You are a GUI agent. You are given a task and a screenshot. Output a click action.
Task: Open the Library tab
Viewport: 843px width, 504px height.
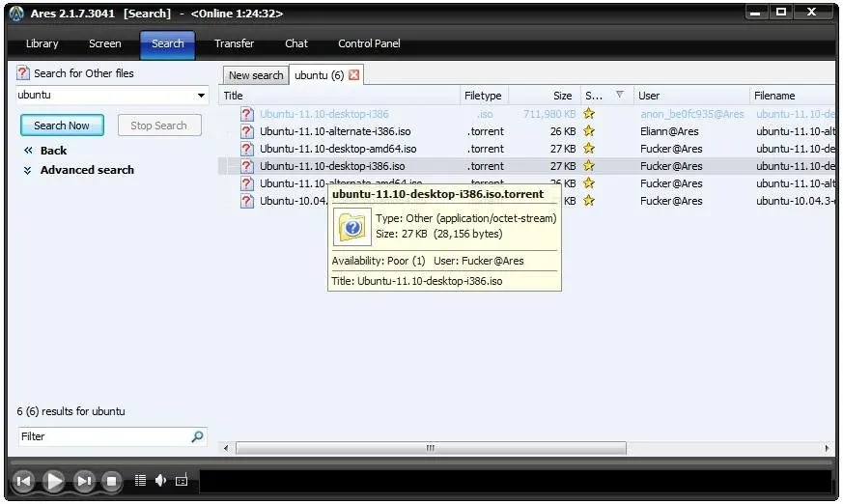point(42,43)
